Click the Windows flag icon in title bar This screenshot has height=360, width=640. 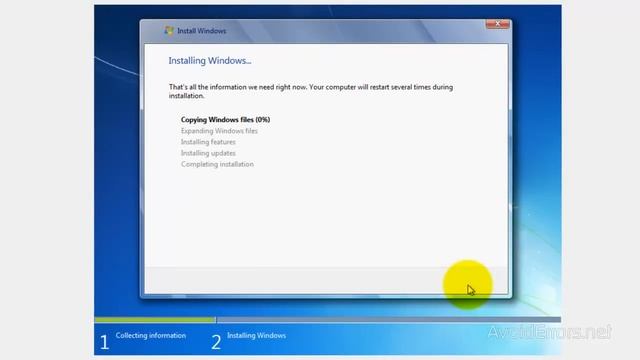tap(169, 31)
